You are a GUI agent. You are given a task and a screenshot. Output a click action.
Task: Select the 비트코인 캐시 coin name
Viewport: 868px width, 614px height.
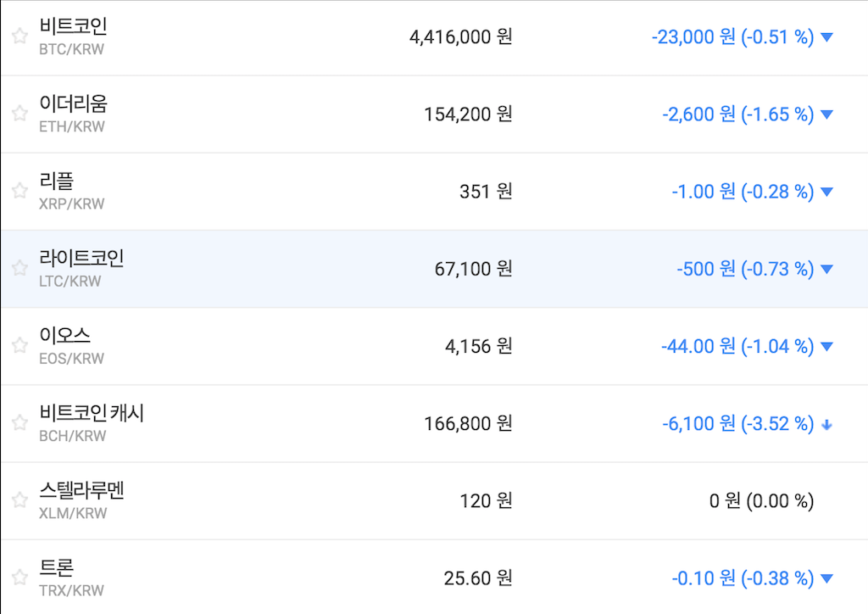coord(92,413)
